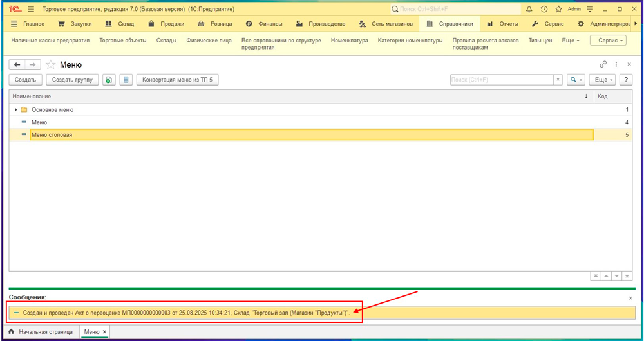Click the list search input field
This screenshot has height=341, width=644.
tap(502, 80)
